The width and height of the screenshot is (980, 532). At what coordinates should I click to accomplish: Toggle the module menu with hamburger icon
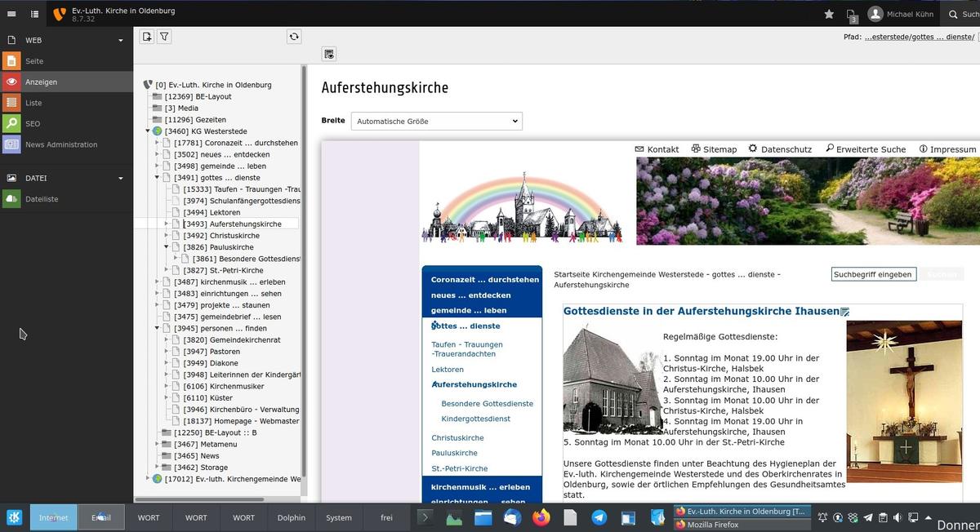(x=11, y=14)
